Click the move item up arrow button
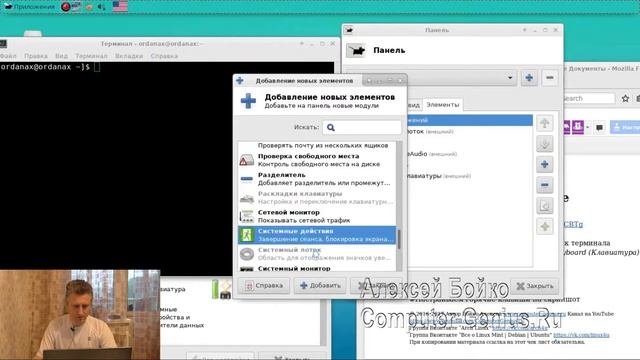 tap(544, 123)
